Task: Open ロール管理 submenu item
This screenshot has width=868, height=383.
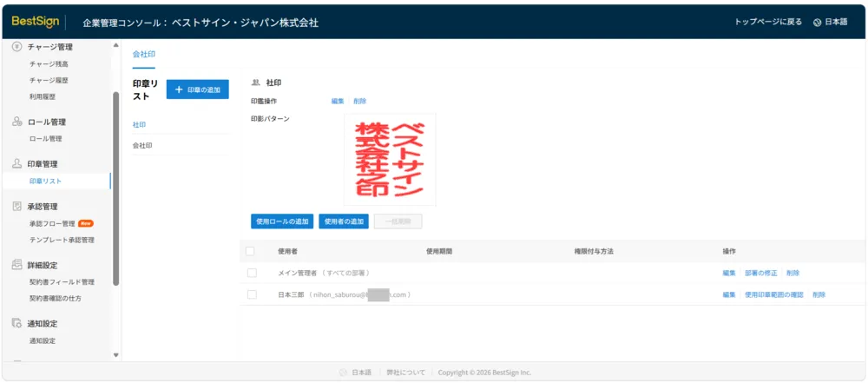Action: click(46, 139)
